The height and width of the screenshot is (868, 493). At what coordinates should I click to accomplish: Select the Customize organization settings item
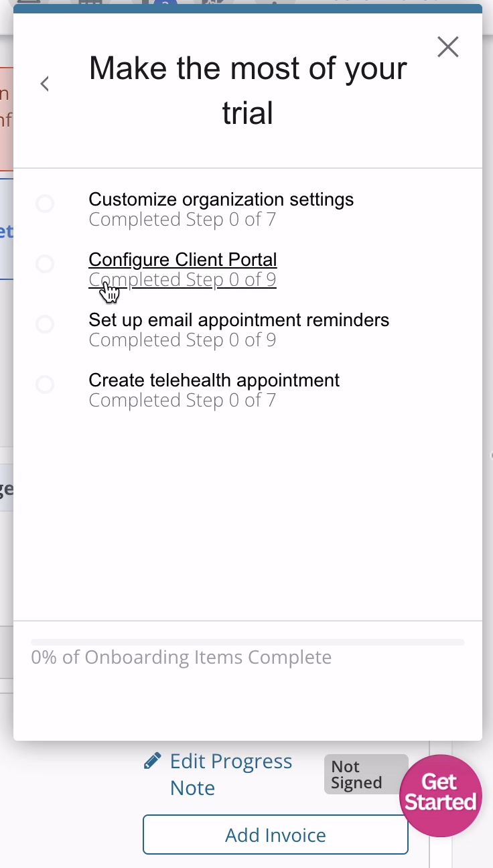(x=221, y=199)
